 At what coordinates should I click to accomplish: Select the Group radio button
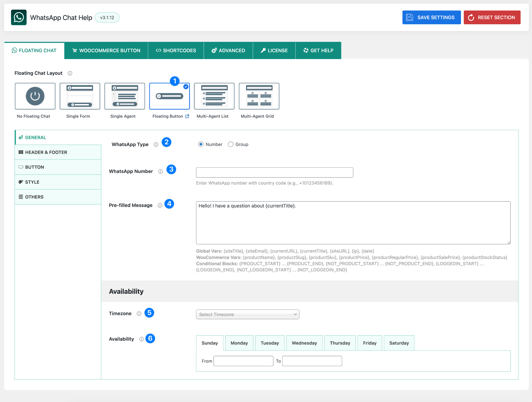(x=231, y=144)
